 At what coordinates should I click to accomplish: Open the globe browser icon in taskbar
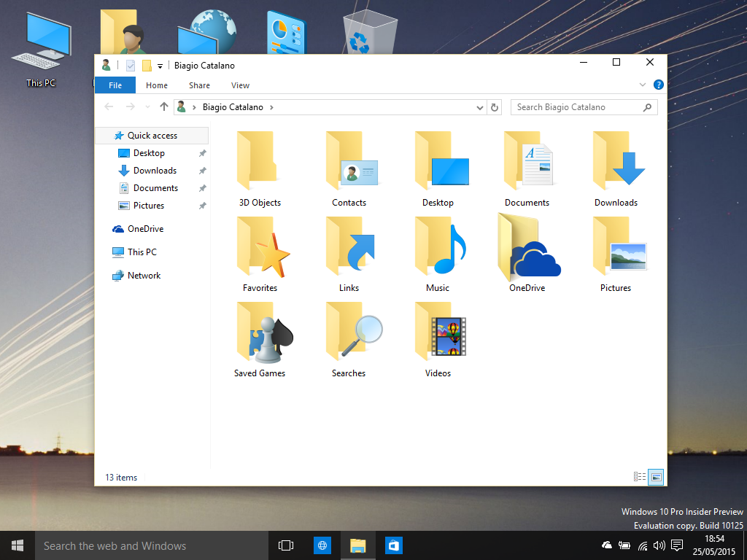point(322,545)
